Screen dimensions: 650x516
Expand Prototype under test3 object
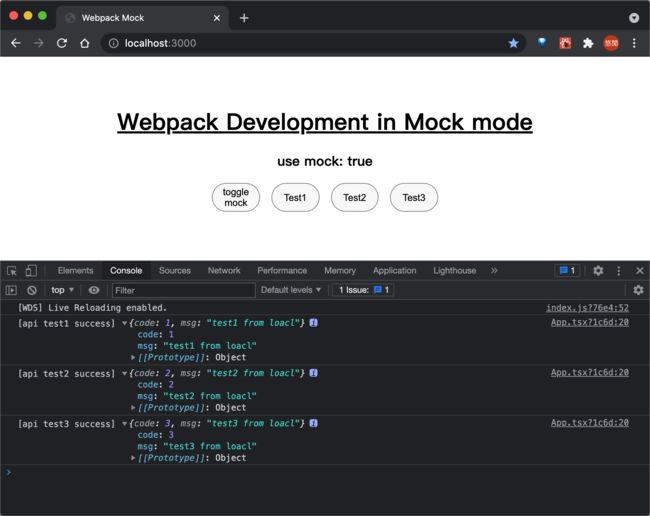pyautogui.click(x=133, y=458)
